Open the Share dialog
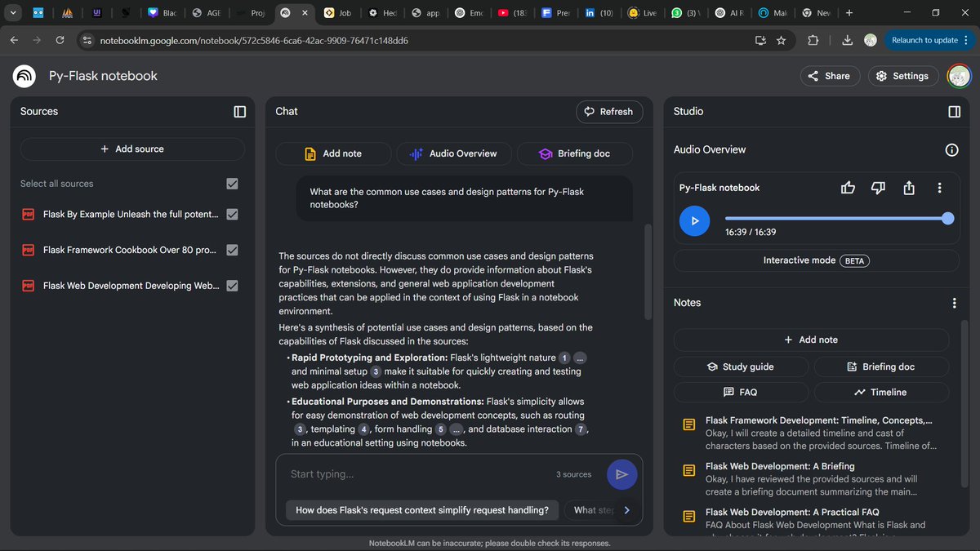 tap(830, 76)
